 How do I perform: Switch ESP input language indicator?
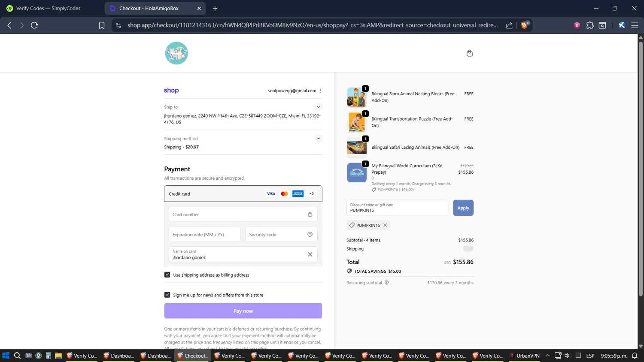click(x=590, y=356)
